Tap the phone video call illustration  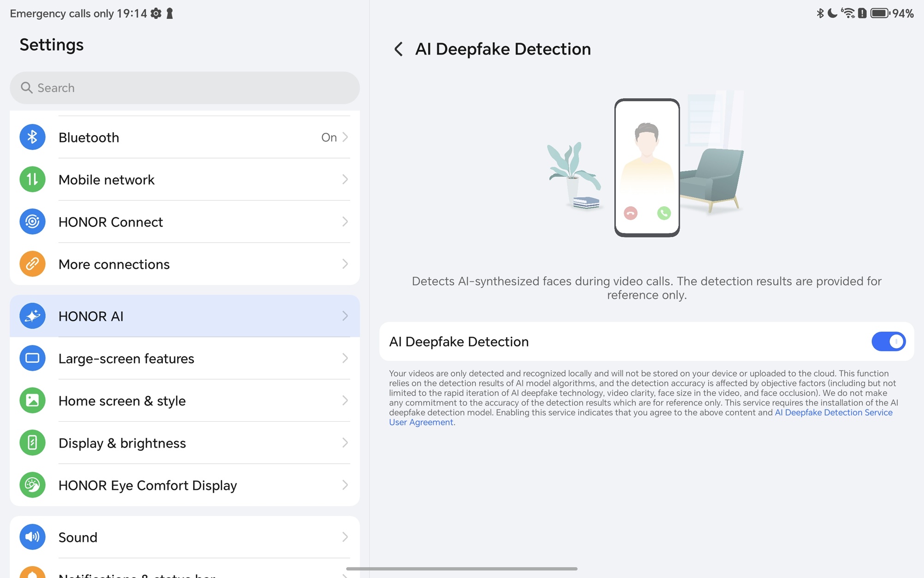tap(646, 167)
